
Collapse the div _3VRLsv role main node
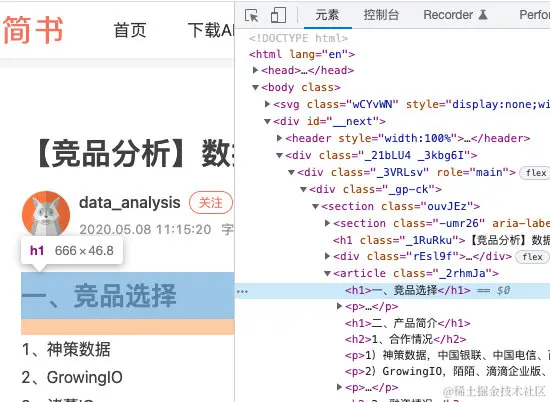291,172
